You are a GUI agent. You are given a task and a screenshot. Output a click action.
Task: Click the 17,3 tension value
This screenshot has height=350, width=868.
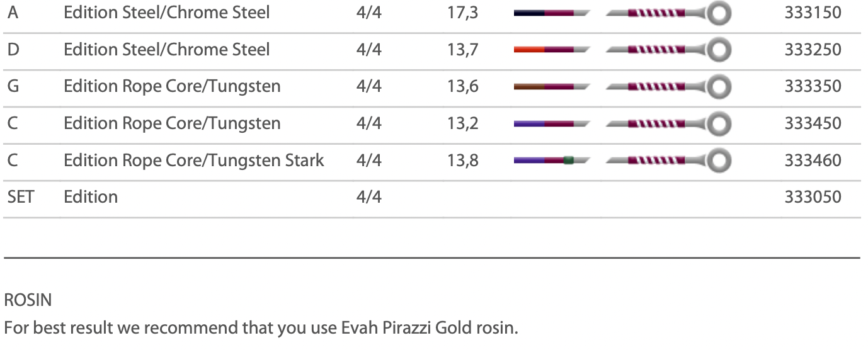462,13
